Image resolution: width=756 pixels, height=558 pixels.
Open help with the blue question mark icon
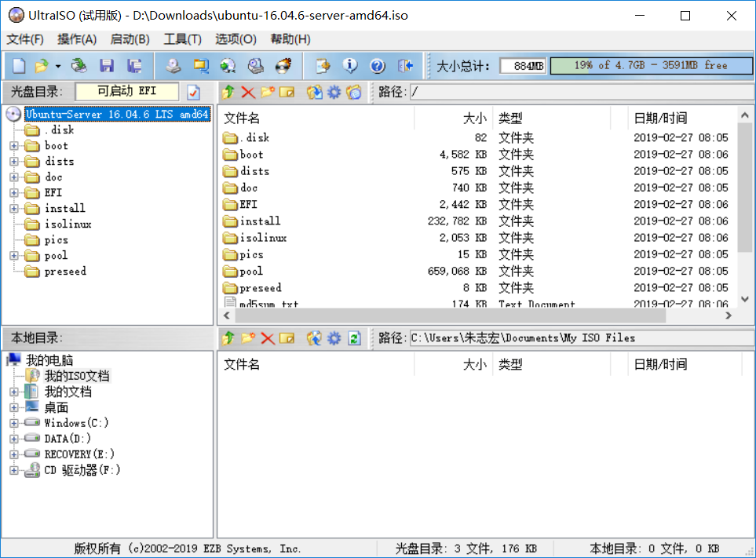378,66
